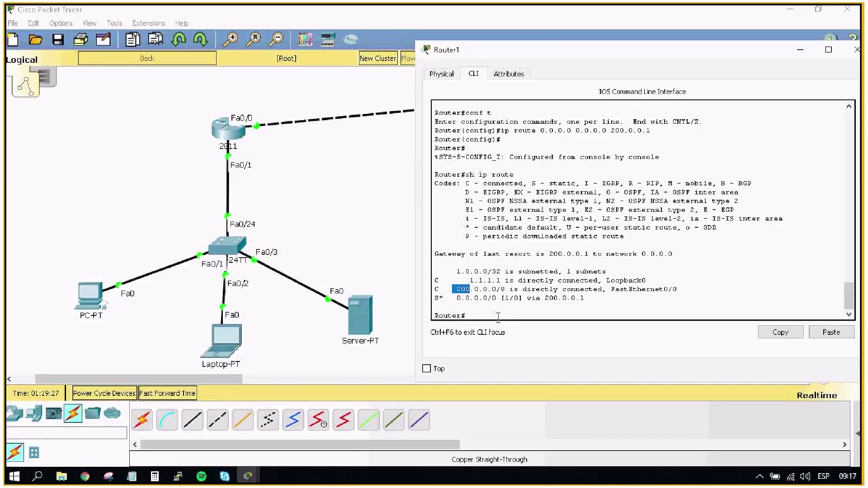Image resolution: width=868 pixels, height=488 pixels.
Task: Click Power Cycle Devices button
Action: coord(104,393)
